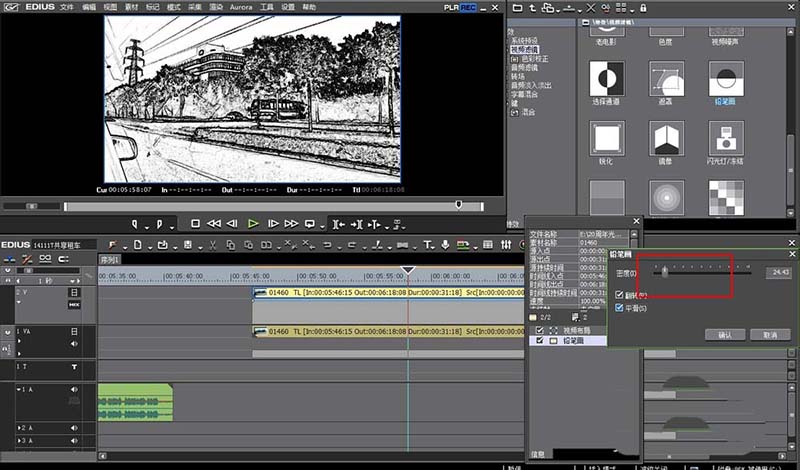Click the delete X icon in effects toolbar
Viewport: 800px width, 470px height.
pyautogui.click(x=591, y=8)
